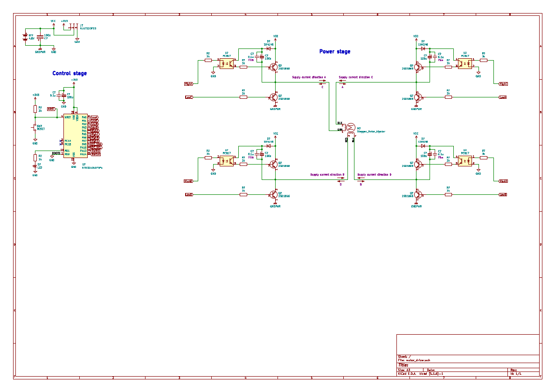Image resolution: width=555 pixels, height=392 pixels.
Task: Select the Supply current direction A note
Action: coord(309,77)
